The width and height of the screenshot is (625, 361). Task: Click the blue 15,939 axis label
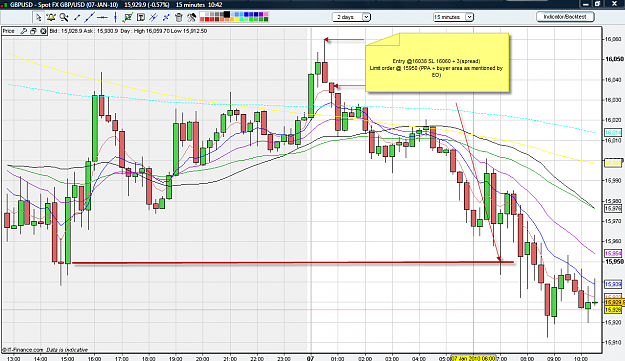pos(613,284)
